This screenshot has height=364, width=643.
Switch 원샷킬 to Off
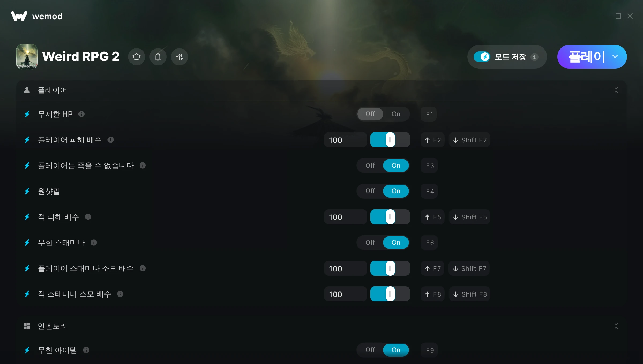pos(370,191)
